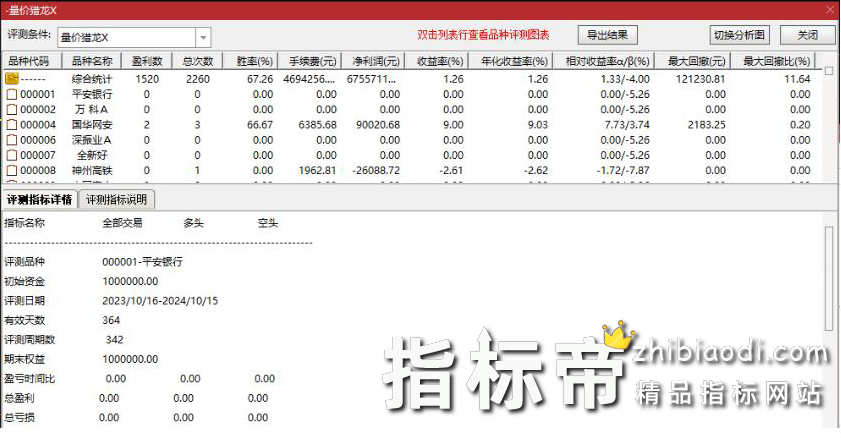Viewport: 841px width, 438px height.
Task: Tick the checkbox for 000006 深振业A
Action: tap(12, 140)
